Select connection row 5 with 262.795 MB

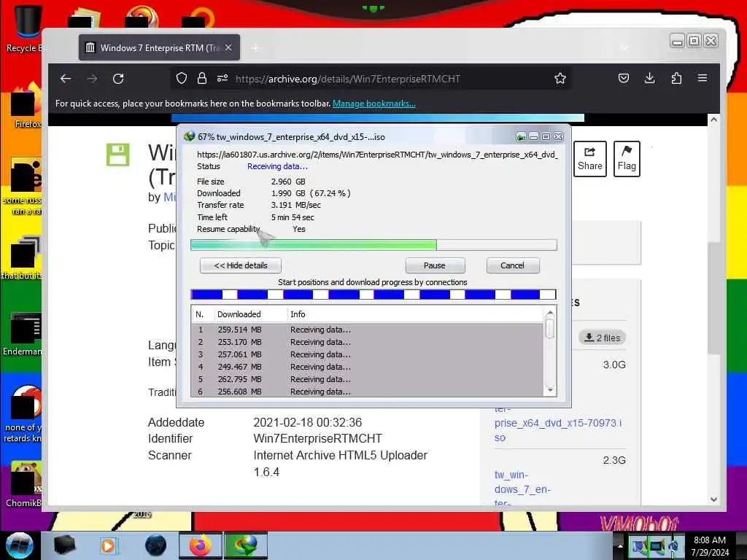click(367, 379)
